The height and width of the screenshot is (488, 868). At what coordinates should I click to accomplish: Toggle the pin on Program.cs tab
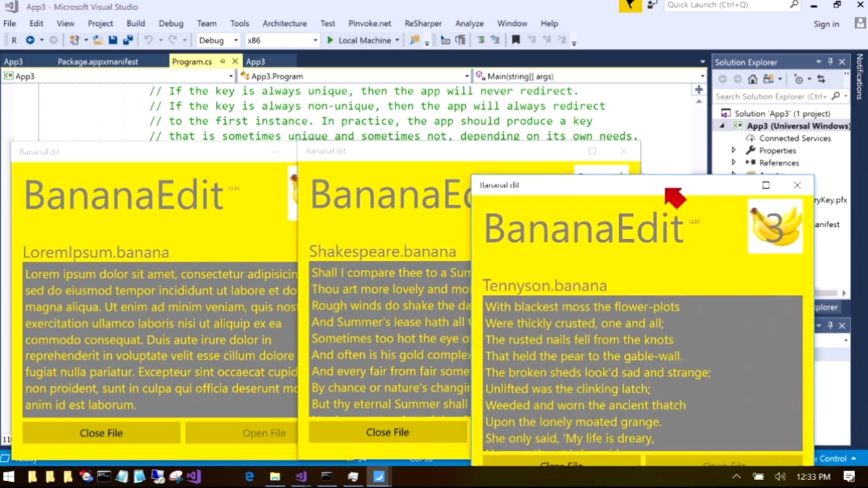[222, 62]
